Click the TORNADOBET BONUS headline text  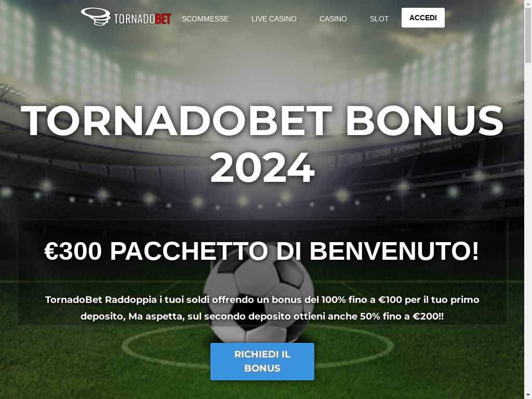[x=262, y=121]
